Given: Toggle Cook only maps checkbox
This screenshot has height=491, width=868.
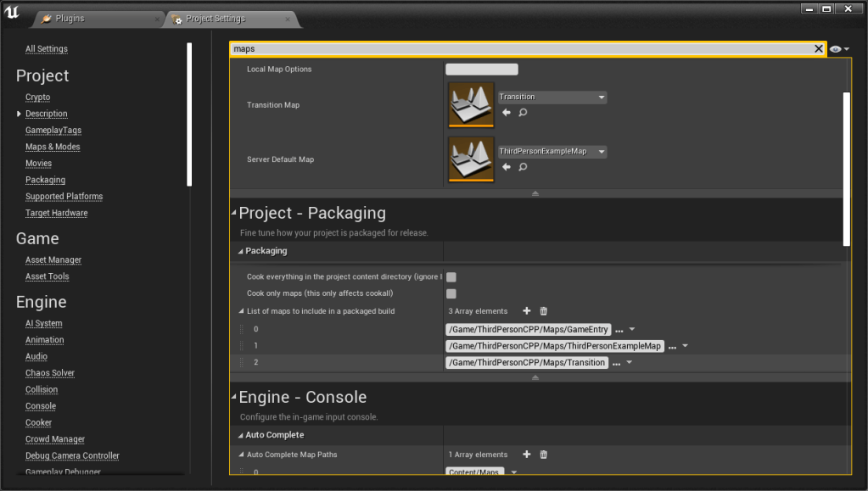Looking at the screenshot, I should click(x=451, y=293).
